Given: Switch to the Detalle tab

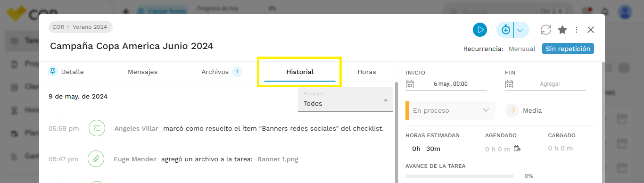Looking at the screenshot, I should click(x=72, y=72).
